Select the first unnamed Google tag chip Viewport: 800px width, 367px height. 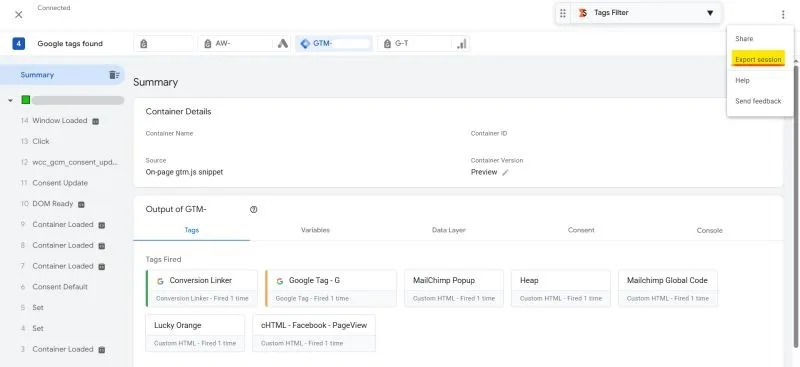point(164,44)
